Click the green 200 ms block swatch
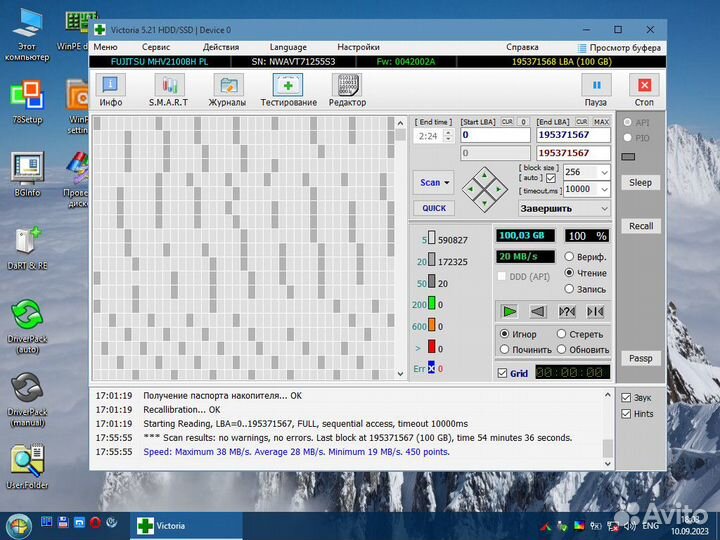Viewport: 720px width, 540px height. [x=433, y=304]
